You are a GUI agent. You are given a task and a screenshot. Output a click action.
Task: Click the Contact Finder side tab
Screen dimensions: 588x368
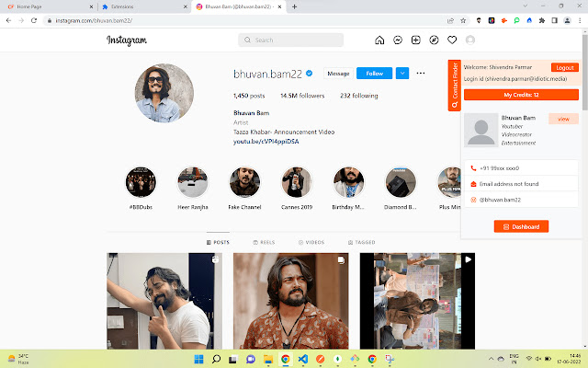[455, 86]
